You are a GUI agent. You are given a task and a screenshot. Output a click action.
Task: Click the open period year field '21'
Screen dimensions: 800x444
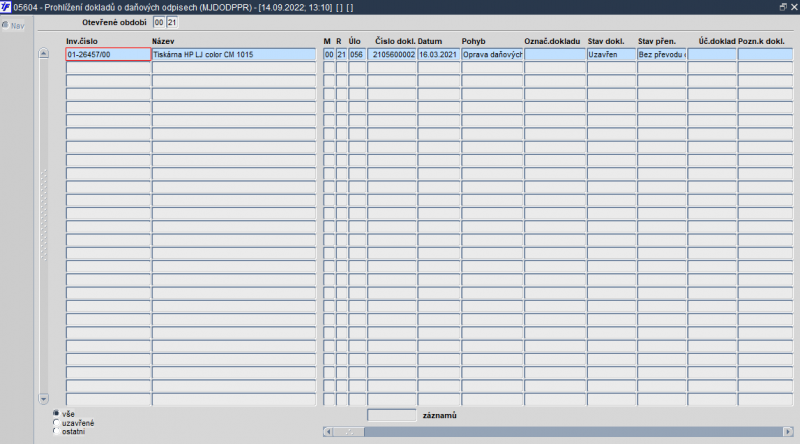172,22
